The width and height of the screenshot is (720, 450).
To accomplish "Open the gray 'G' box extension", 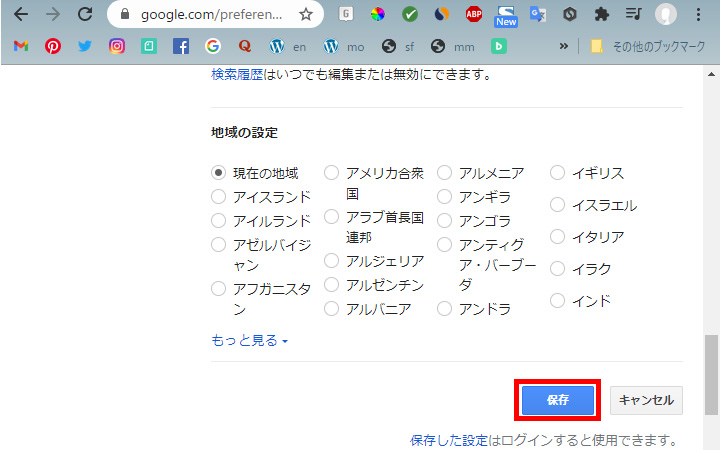I will [346, 14].
